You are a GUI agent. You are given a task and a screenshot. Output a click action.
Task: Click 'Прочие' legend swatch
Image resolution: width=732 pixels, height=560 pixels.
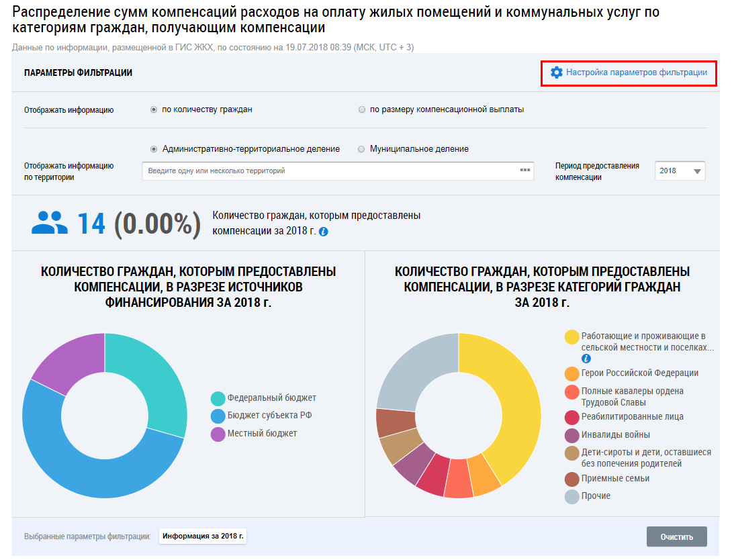pos(572,496)
